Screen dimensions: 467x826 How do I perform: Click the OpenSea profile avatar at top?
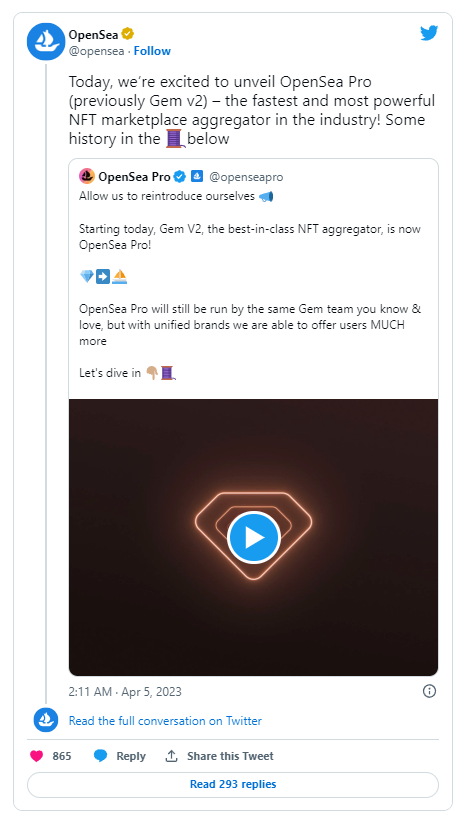tap(46, 42)
